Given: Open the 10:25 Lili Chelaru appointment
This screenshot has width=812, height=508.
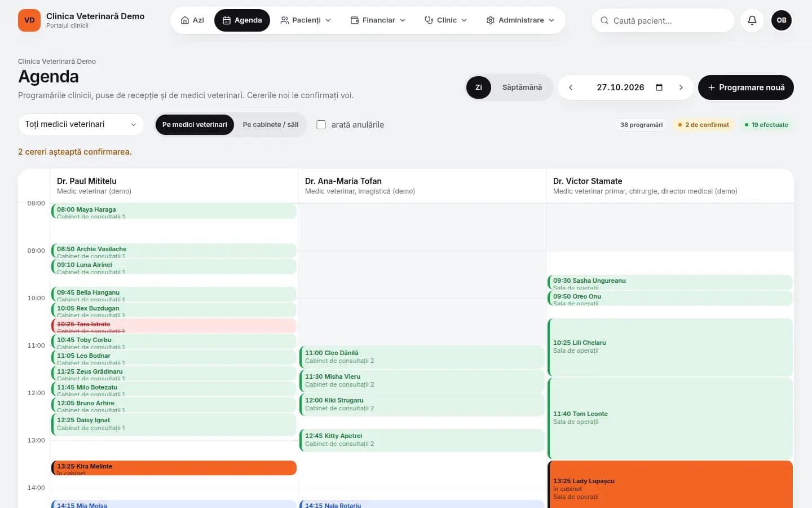Looking at the screenshot, I should pyautogui.click(x=670, y=347).
